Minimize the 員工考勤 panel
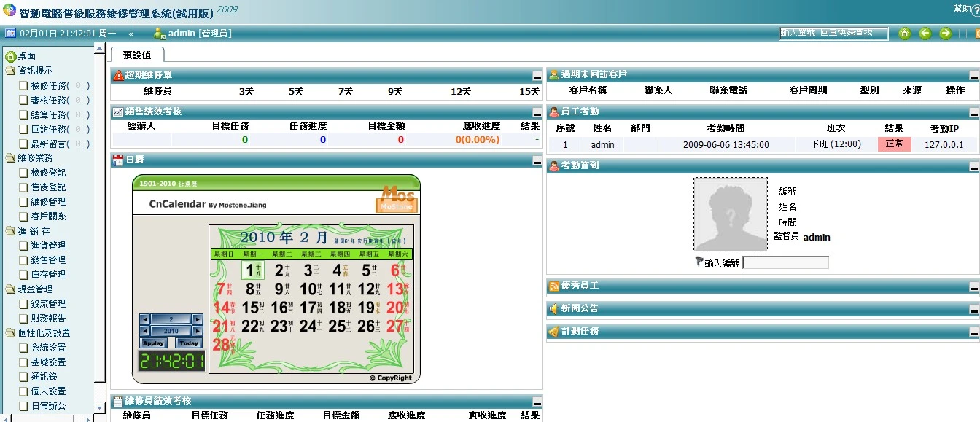 (x=973, y=112)
